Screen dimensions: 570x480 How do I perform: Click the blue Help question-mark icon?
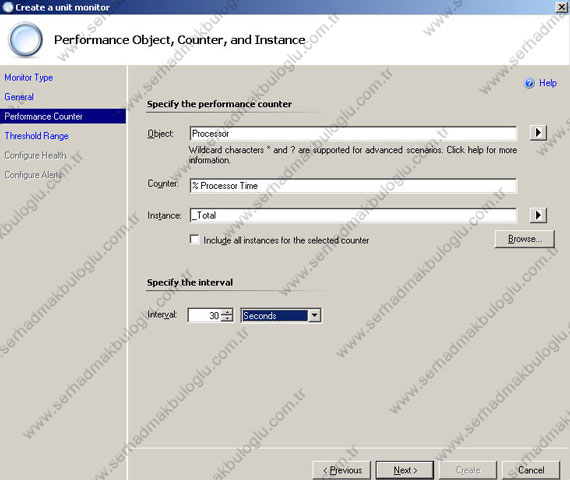click(x=529, y=83)
